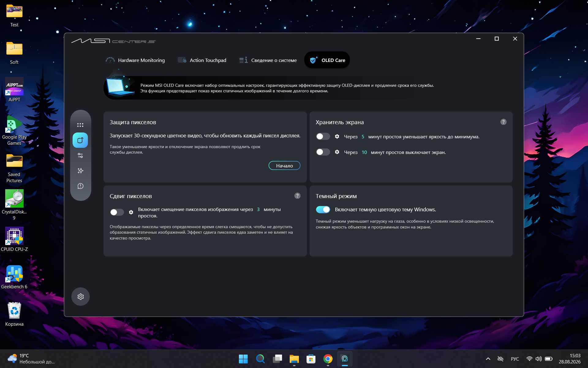588x368 pixels.
Task: Switch to the Action Touchpad tab
Action: click(202, 60)
